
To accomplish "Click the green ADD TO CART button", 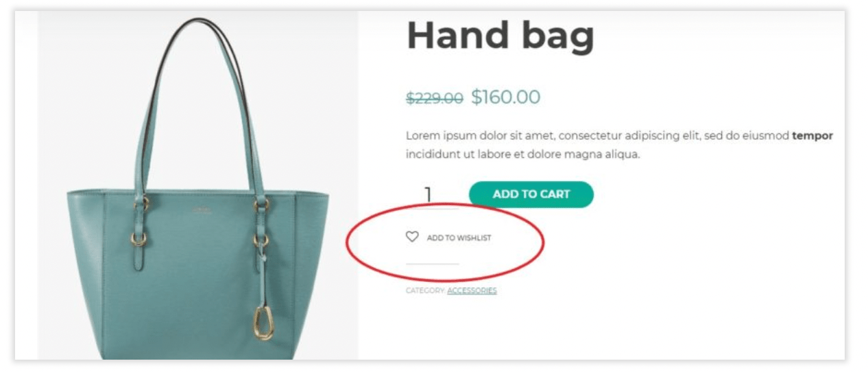I will tap(531, 194).
